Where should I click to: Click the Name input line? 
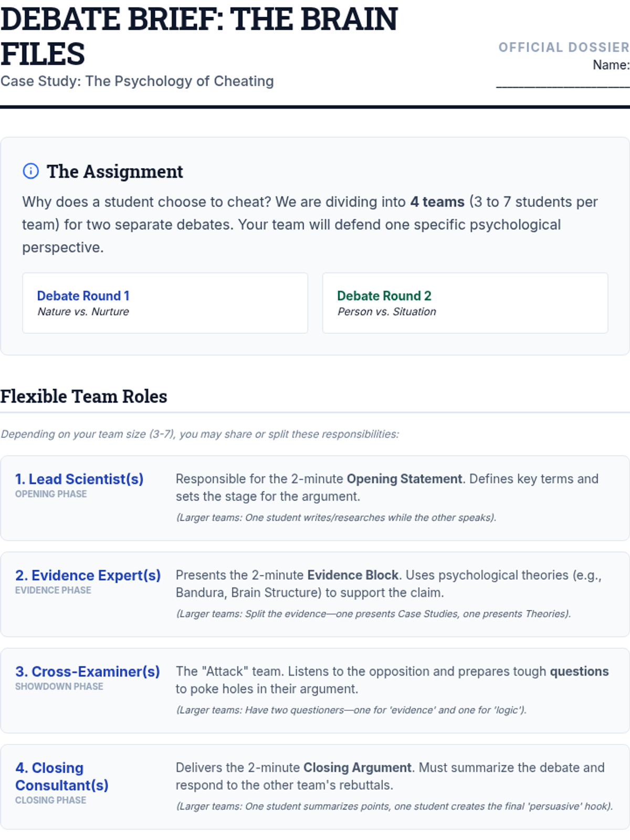click(x=563, y=82)
